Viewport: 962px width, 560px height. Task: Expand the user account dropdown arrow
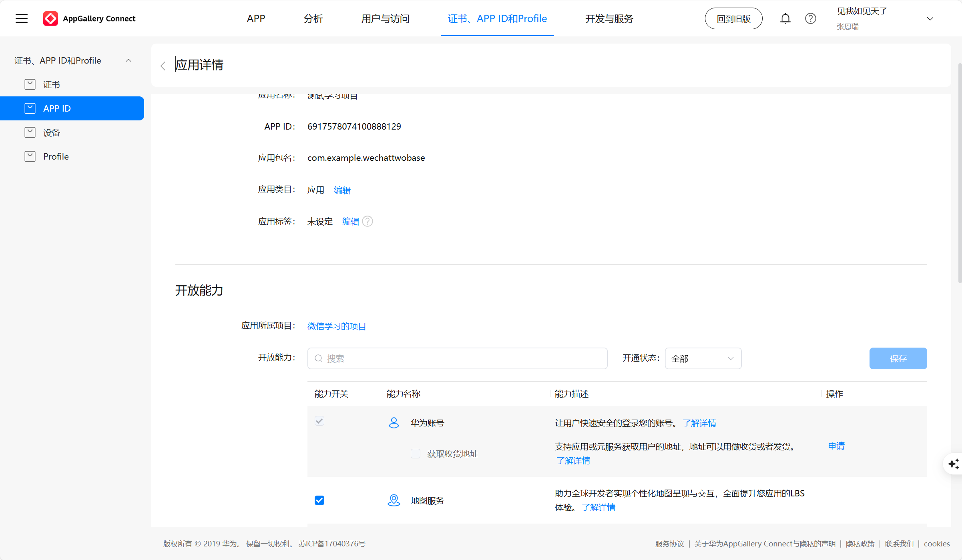tap(930, 19)
